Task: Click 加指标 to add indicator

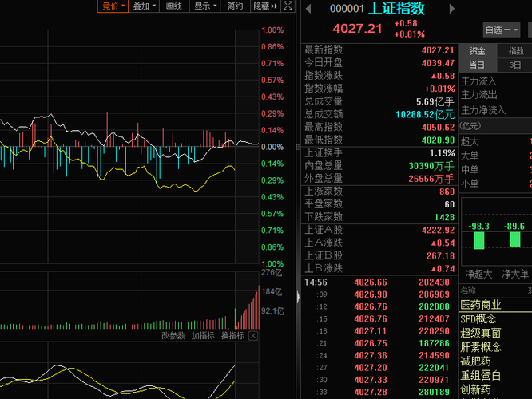Action: point(203,336)
